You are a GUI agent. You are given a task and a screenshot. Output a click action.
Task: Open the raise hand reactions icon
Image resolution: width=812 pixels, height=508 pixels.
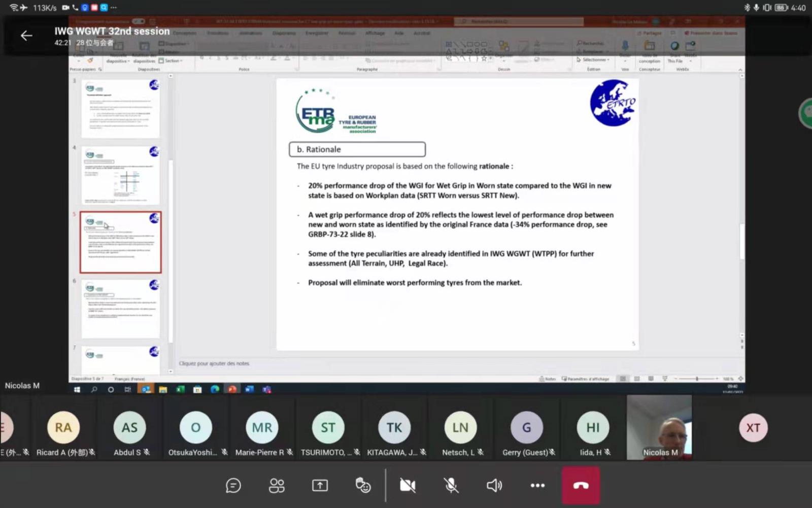point(363,486)
